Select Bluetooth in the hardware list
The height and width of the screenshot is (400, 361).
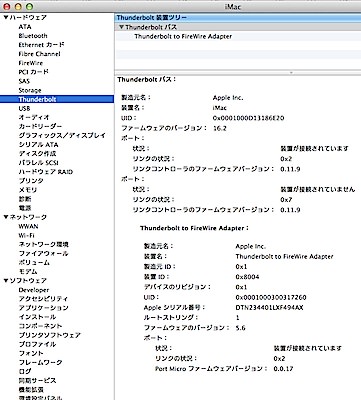33,36
